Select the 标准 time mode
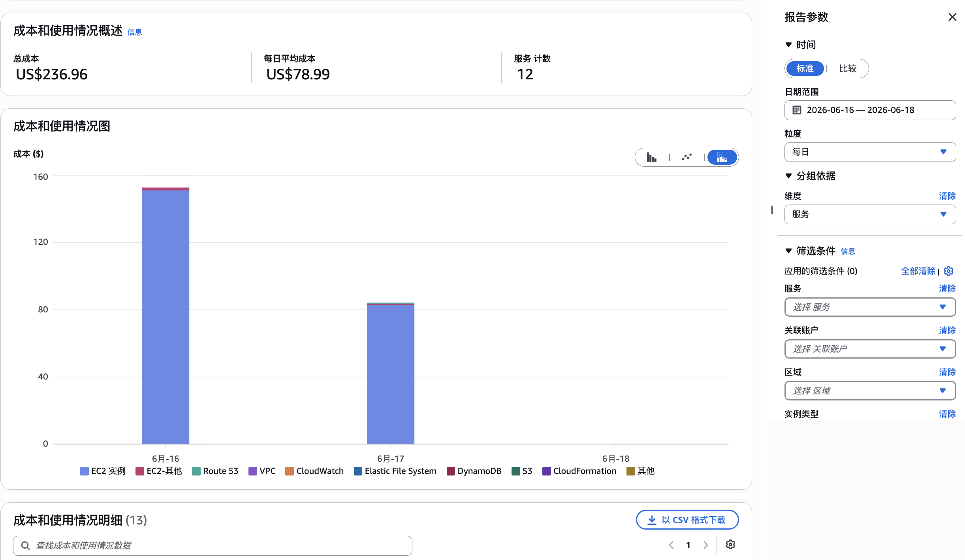This screenshot has width=965, height=560. tap(805, 69)
